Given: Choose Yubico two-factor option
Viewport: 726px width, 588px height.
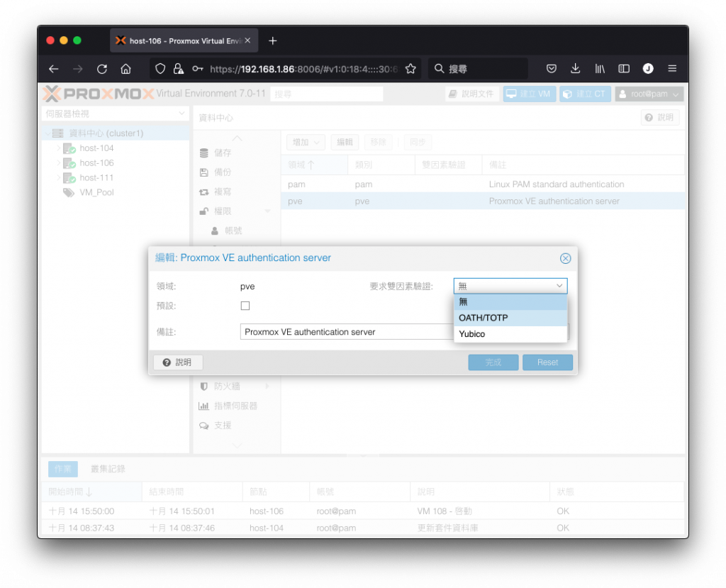Looking at the screenshot, I should tap(510, 334).
